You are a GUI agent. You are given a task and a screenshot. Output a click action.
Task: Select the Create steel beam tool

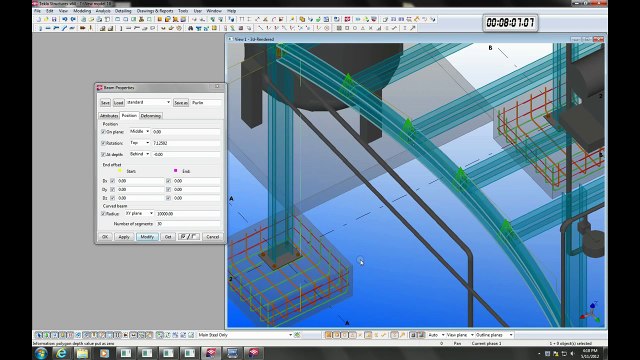pos(48,28)
